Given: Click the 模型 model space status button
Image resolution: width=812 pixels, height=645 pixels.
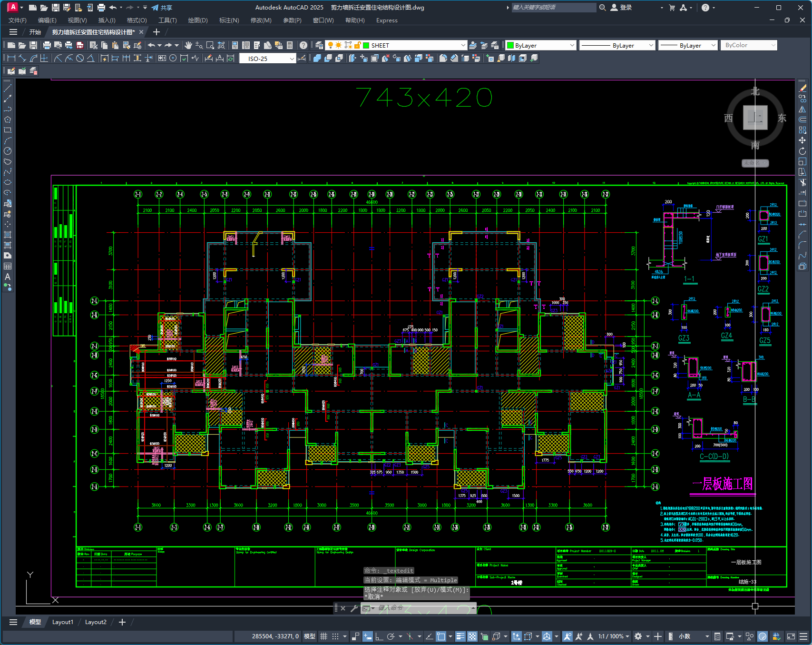Looking at the screenshot, I should 310,636.
